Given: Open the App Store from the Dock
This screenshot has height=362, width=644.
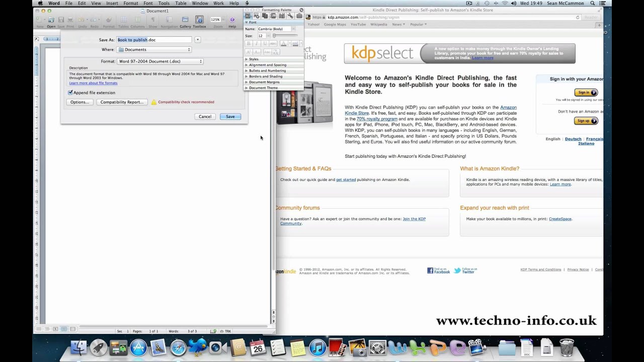Looking at the screenshot, I should pos(138,347).
